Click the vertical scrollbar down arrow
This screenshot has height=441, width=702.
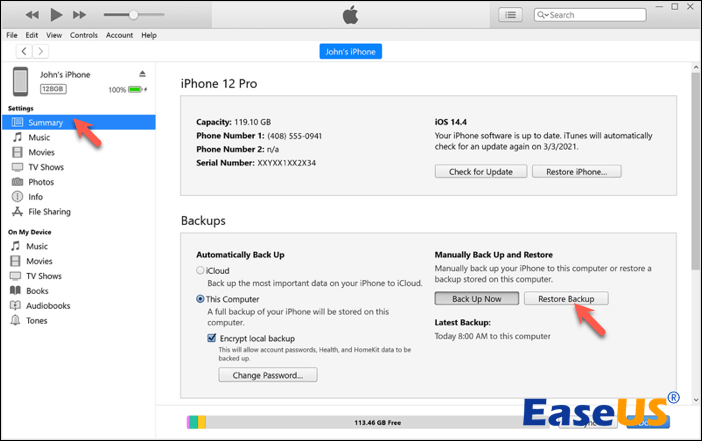pyautogui.click(x=696, y=400)
